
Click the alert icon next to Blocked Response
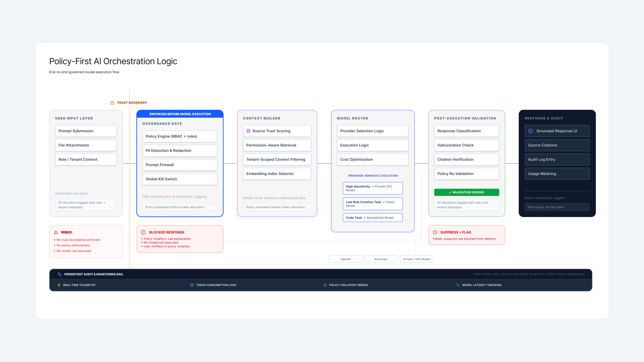143,232
